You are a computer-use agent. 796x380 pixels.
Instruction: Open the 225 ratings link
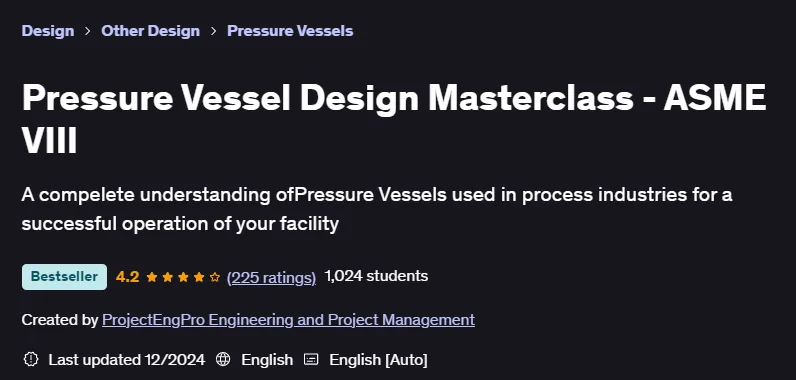271,277
